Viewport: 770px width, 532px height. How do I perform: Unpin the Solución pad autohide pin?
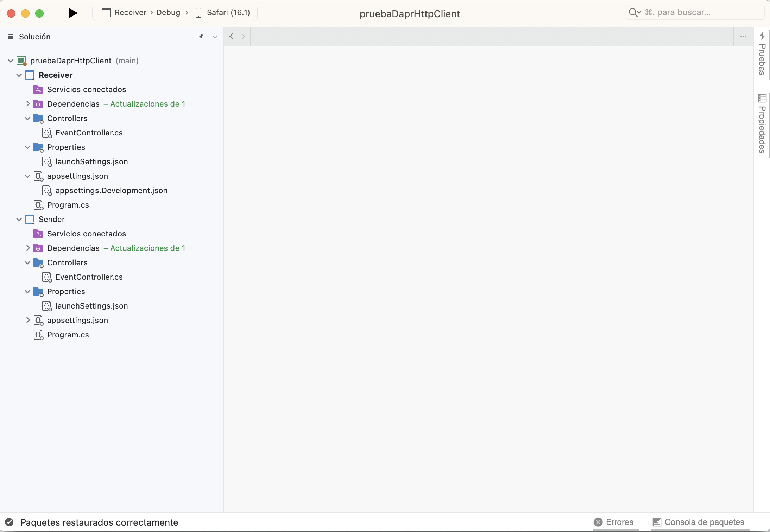[x=201, y=36]
